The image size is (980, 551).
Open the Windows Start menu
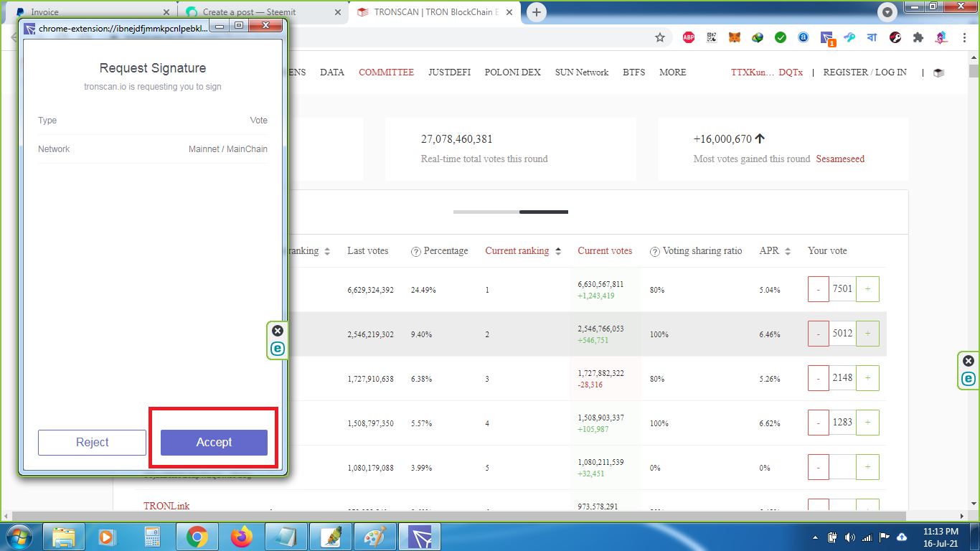pyautogui.click(x=18, y=537)
